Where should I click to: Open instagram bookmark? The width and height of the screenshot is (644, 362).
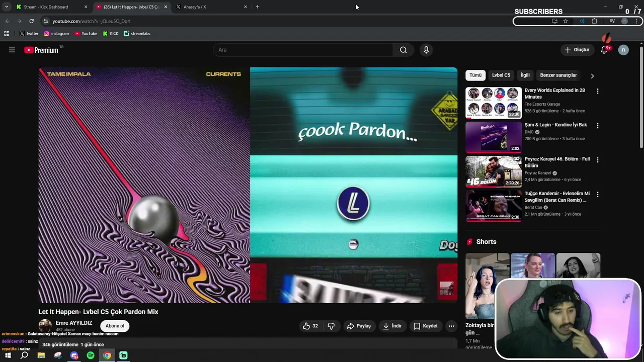56,34
